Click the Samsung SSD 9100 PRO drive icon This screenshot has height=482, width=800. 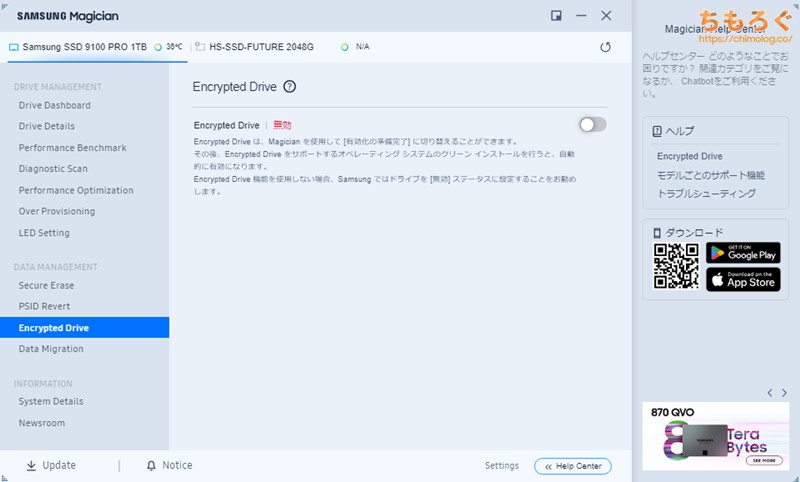click(14, 47)
